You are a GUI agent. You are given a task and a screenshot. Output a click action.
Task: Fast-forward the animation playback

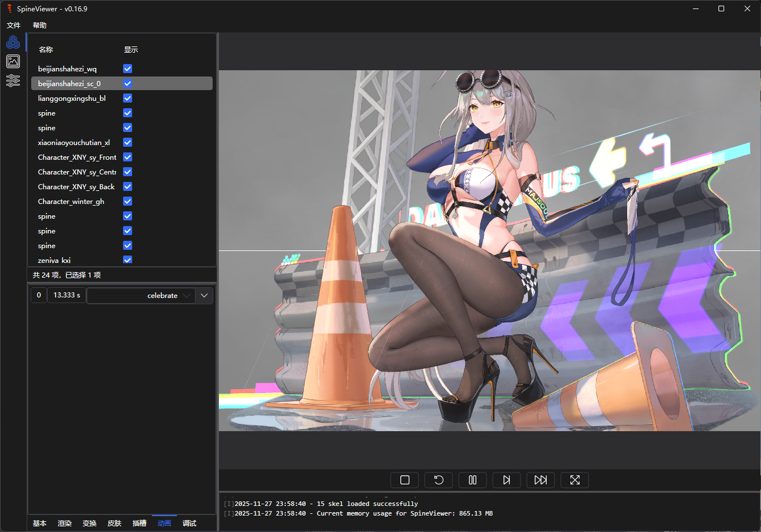coord(541,480)
